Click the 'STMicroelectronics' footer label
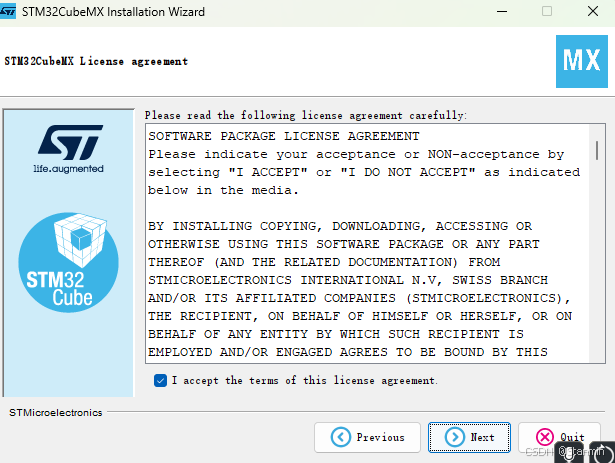Viewport: 615px width, 463px height. pos(56,413)
